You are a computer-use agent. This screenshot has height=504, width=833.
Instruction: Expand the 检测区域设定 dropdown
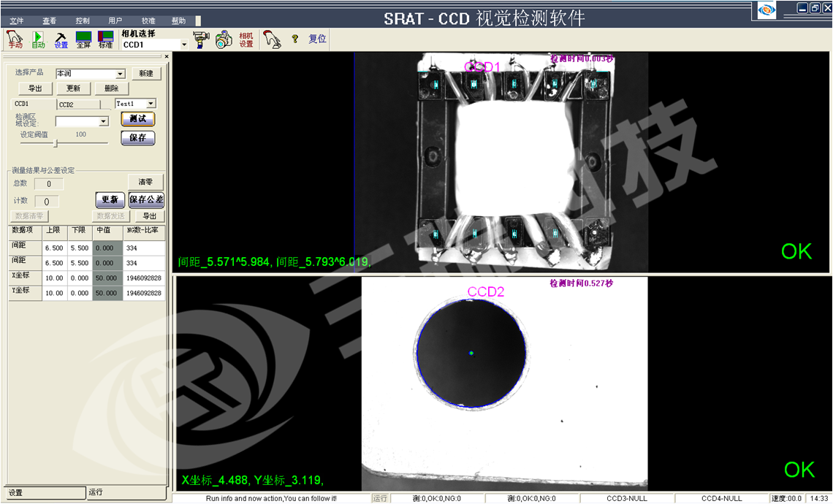(104, 122)
